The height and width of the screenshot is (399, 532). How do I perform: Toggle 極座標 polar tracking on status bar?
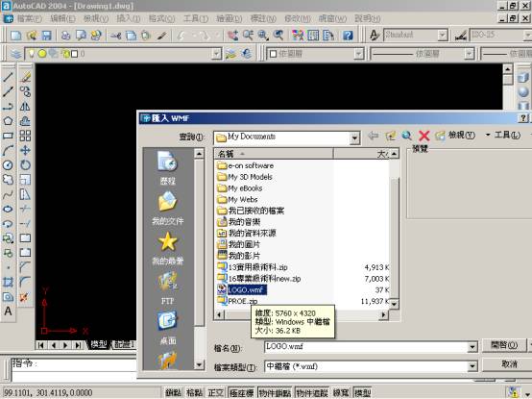click(x=242, y=393)
